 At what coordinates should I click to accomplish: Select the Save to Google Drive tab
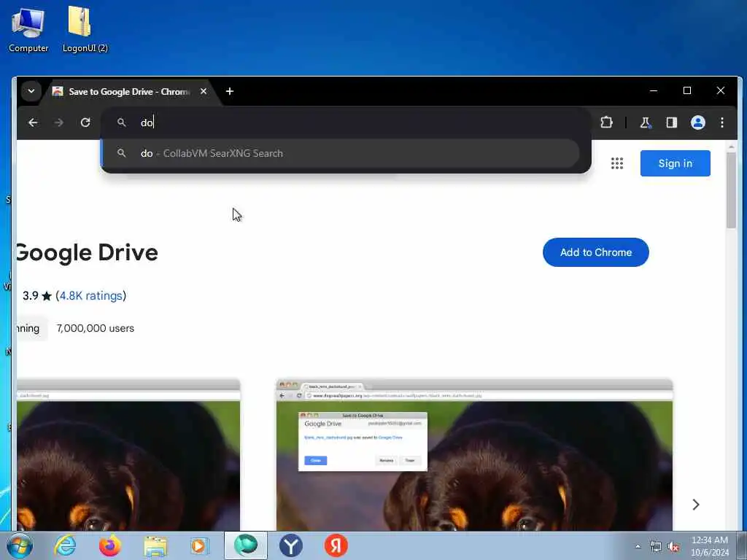(128, 91)
